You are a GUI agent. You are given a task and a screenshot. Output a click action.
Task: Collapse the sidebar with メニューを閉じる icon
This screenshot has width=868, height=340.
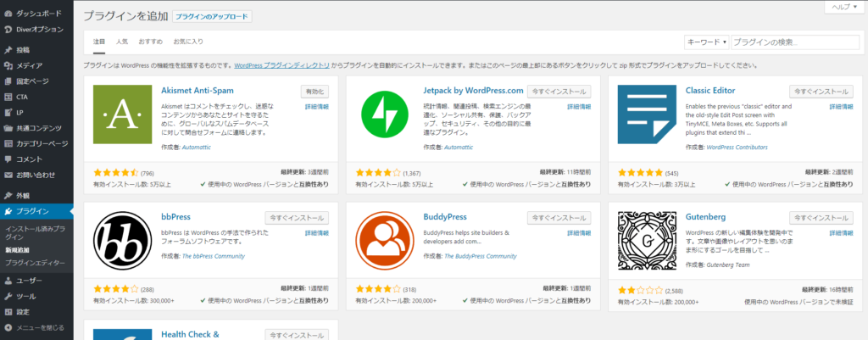(8, 328)
